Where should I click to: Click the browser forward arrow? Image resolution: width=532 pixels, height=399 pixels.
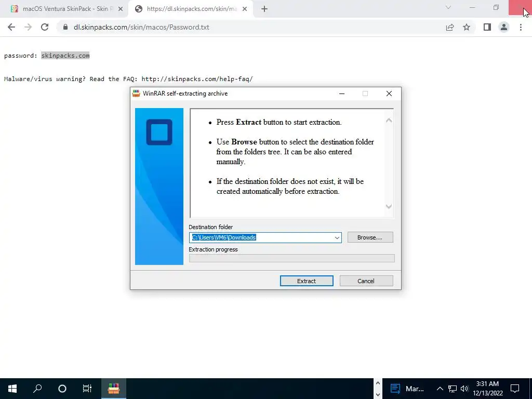[28, 27]
